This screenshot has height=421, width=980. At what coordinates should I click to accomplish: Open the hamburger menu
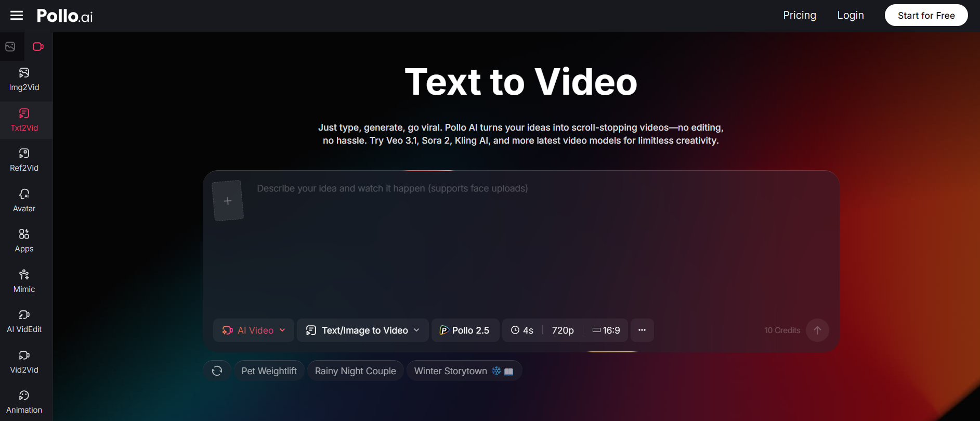tap(17, 16)
